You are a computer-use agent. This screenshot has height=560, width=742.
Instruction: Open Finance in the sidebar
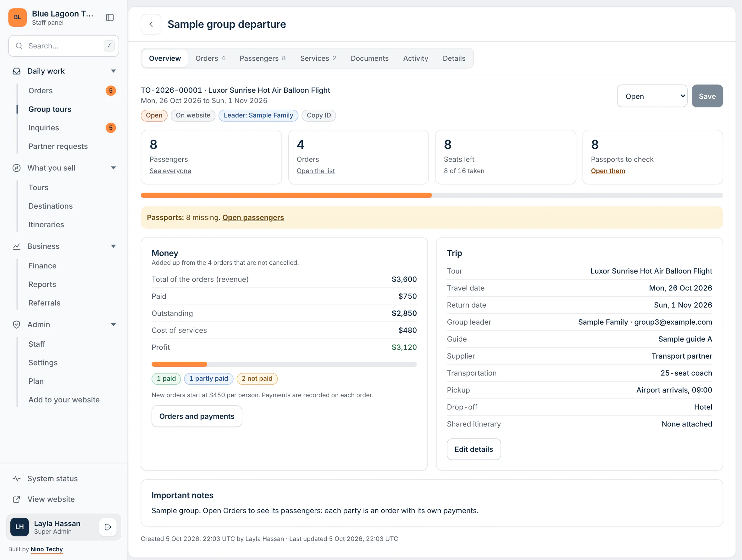click(42, 266)
